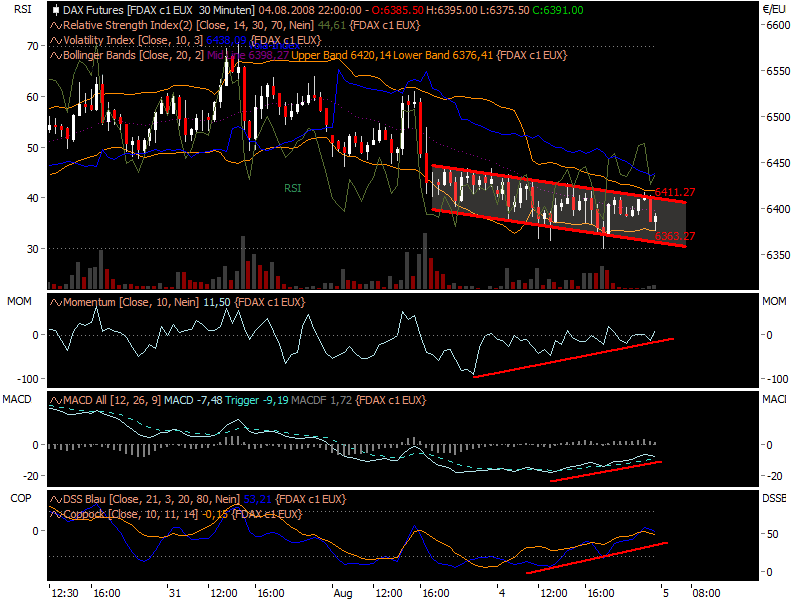This screenshot has height=600, width=800.
Task: Click the MOM panel label on the left
Action: (19, 302)
